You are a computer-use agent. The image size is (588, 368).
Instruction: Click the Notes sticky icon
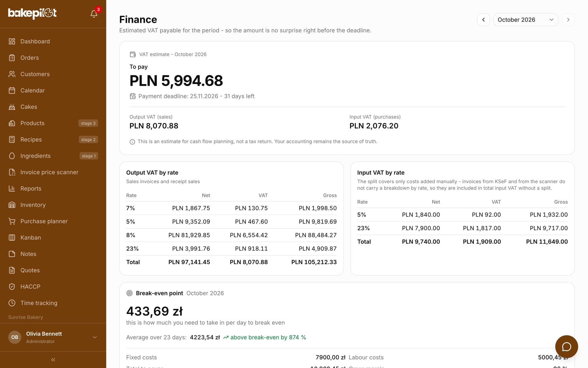click(x=12, y=254)
